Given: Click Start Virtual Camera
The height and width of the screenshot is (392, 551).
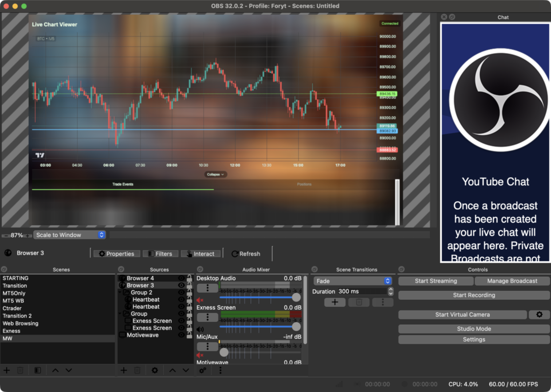Looking at the screenshot, I should pyautogui.click(x=463, y=314).
